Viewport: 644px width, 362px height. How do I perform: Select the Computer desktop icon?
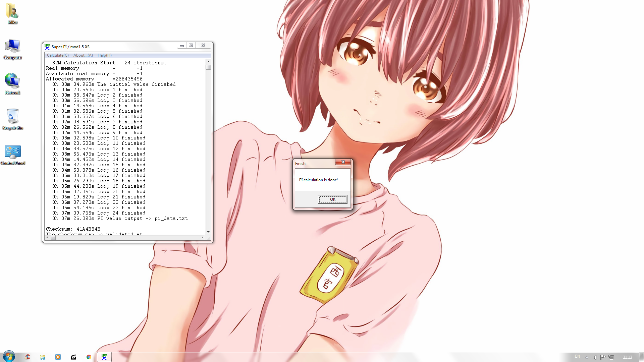click(x=12, y=49)
